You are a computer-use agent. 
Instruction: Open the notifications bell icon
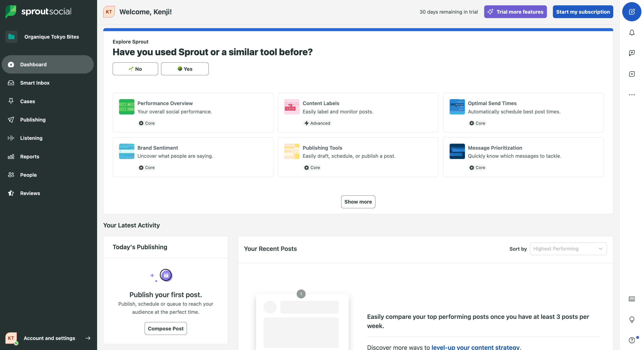click(x=631, y=33)
